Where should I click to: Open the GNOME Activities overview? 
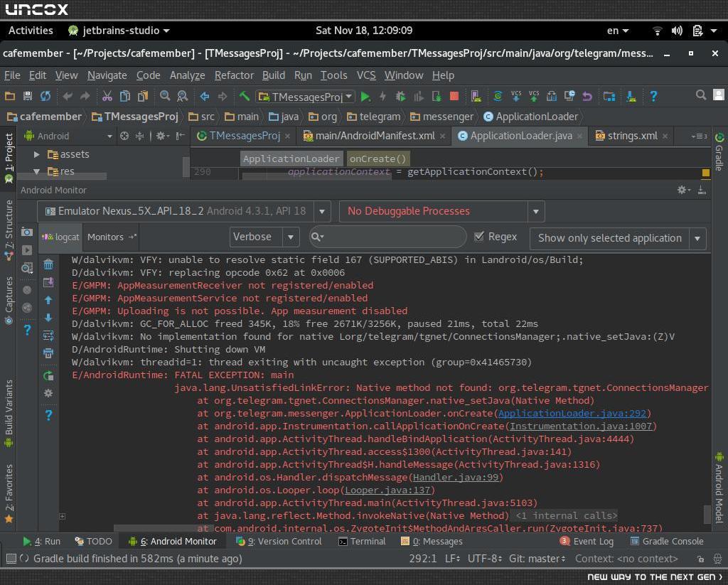pos(31,31)
